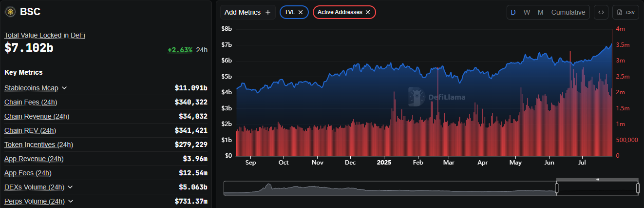Click the plus icon in Add Metrics
Screen dimensions: 644x208
[267, 12]
